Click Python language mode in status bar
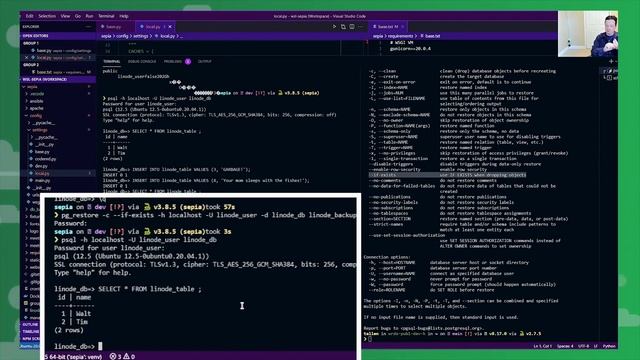Image resolution: width=640 pixels, height=360 pixels. pyautogui.click(x=609, y=346)
